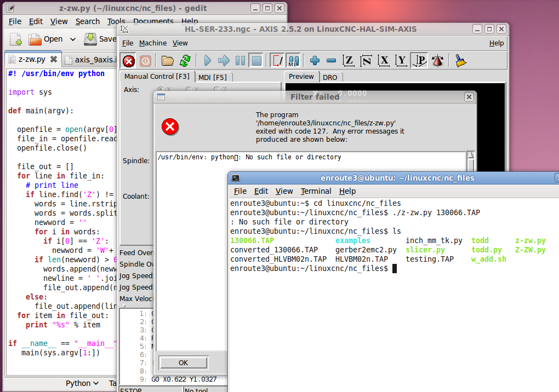
Task: Step through next line in AXIS
Action: [224, 61]
